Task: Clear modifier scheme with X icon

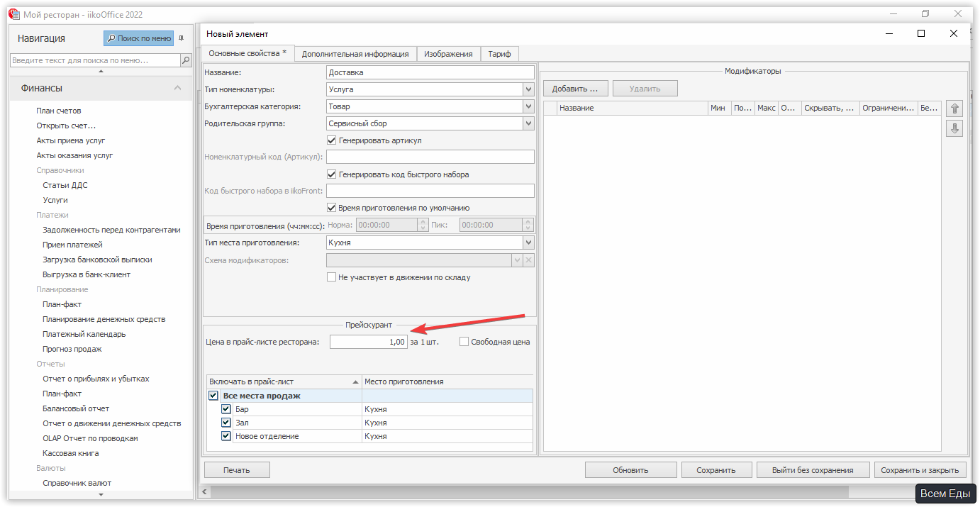Action: point(528,260)
